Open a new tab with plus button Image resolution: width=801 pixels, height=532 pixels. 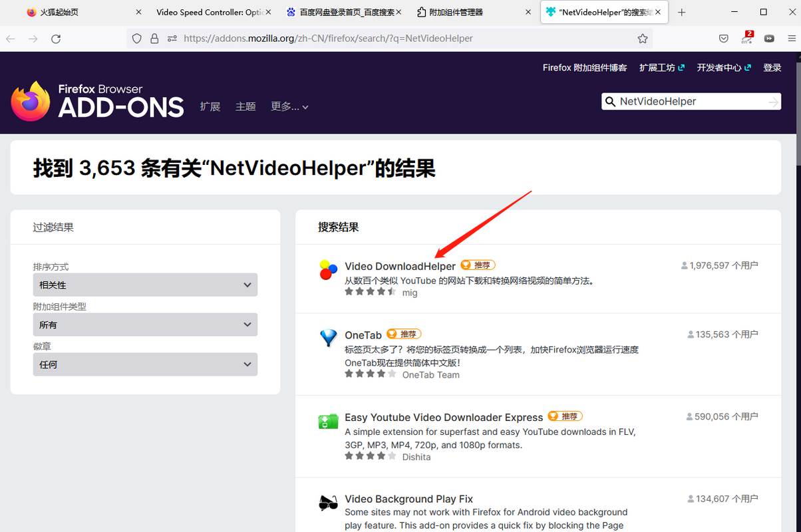(681, 12)
